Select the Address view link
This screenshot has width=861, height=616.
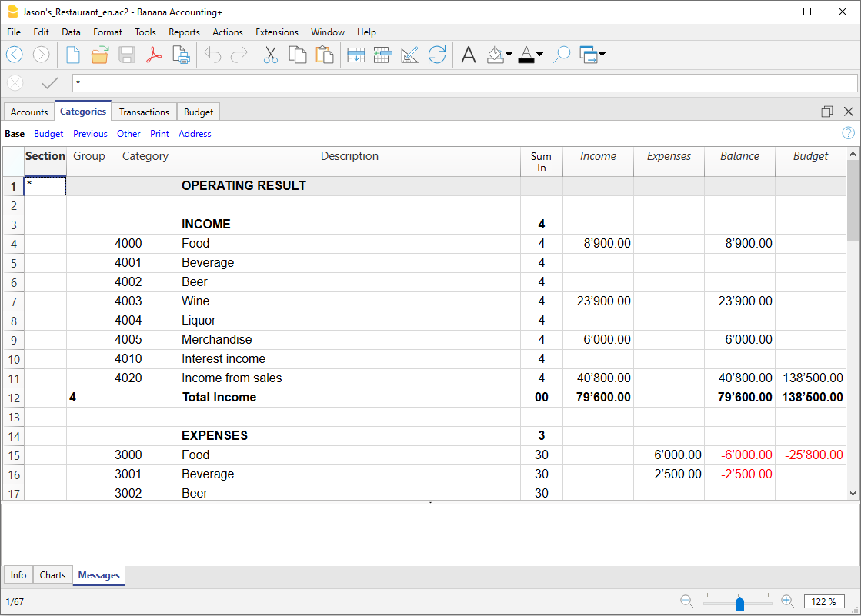pyautogui.click(x=195, y=133)
